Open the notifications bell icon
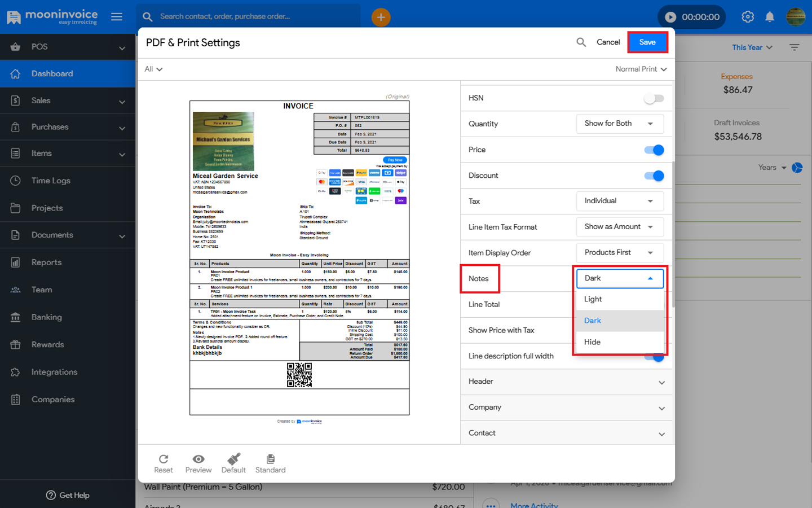This screenshot has width=812, height=508. (770, 17)
